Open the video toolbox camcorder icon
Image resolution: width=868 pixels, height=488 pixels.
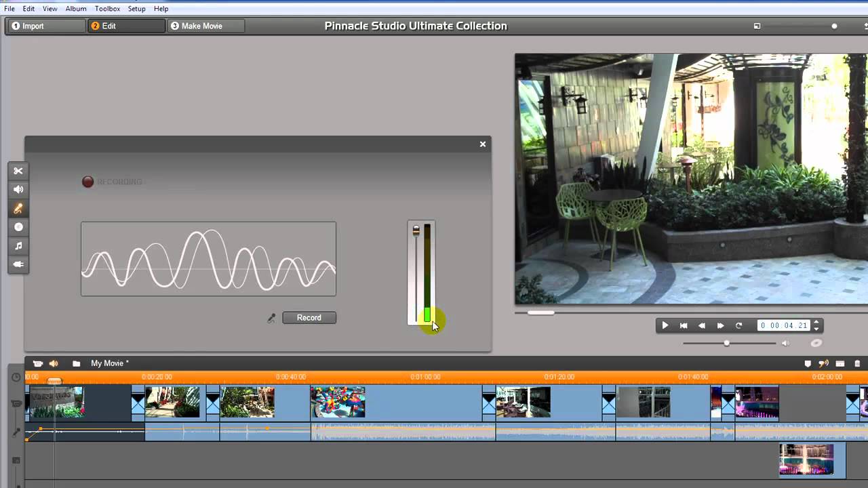38,363
